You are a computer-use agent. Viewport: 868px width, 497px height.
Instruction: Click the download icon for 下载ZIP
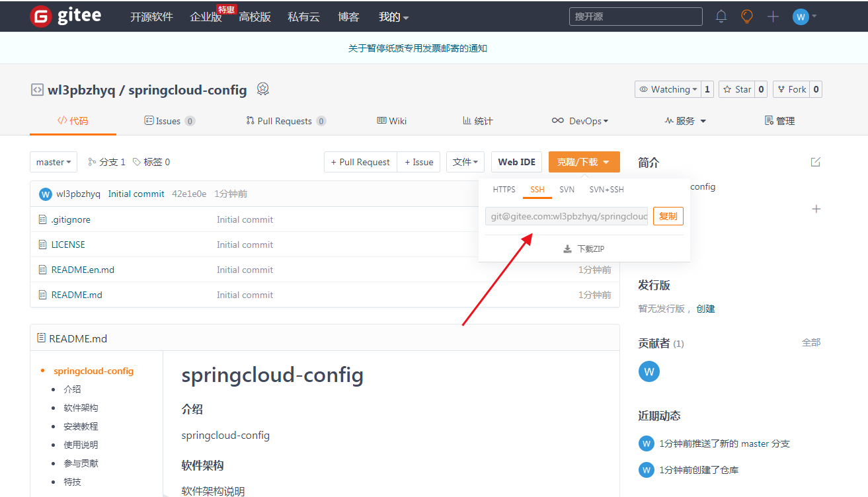(x=567, y=249)
